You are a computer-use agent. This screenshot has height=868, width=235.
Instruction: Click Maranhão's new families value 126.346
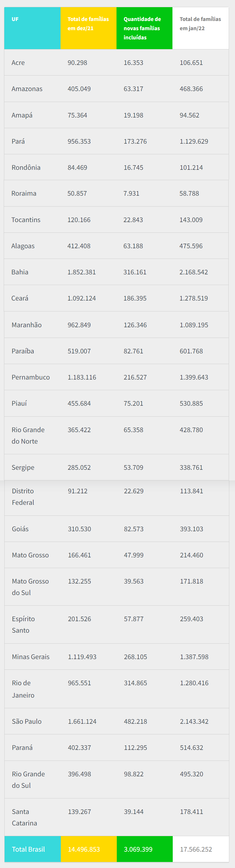(x=135, y=325)
